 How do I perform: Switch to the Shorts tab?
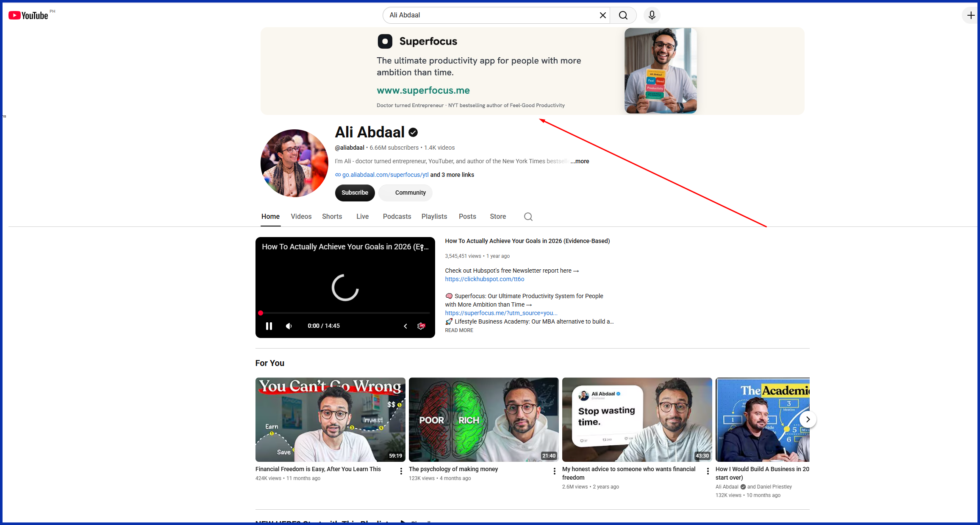(332, 216)
